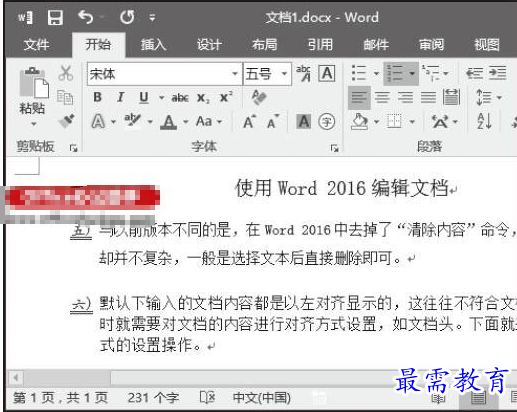The width and height of the screenshot is (517, 412).
Task: Switch to the 审阅 tab
Action: coord(431,44)
